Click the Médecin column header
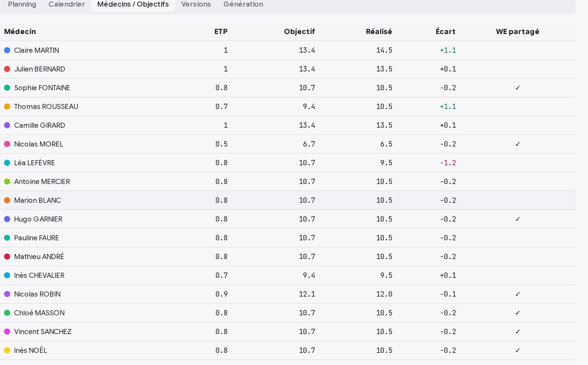This screenshot has height=365, width=588. tap(20, 31)
